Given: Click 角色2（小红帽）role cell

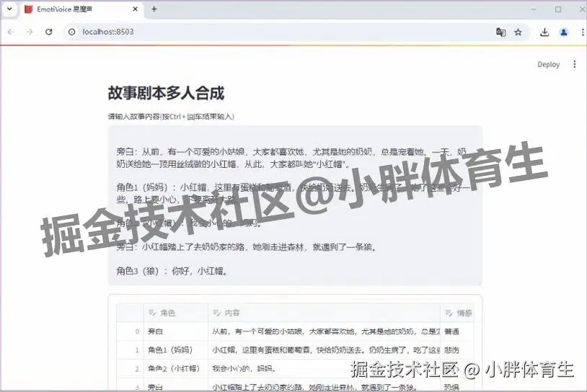Looking at the screenshot, I should [x=176, y=369].
